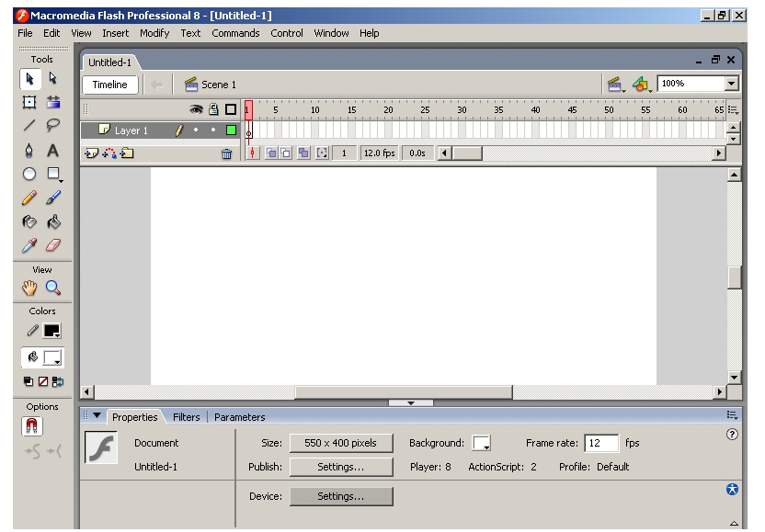Click the Add Motion Guide icon
The height and width of the screenshot is (532, 765).
pyautogui.click(x=109, y=153)
